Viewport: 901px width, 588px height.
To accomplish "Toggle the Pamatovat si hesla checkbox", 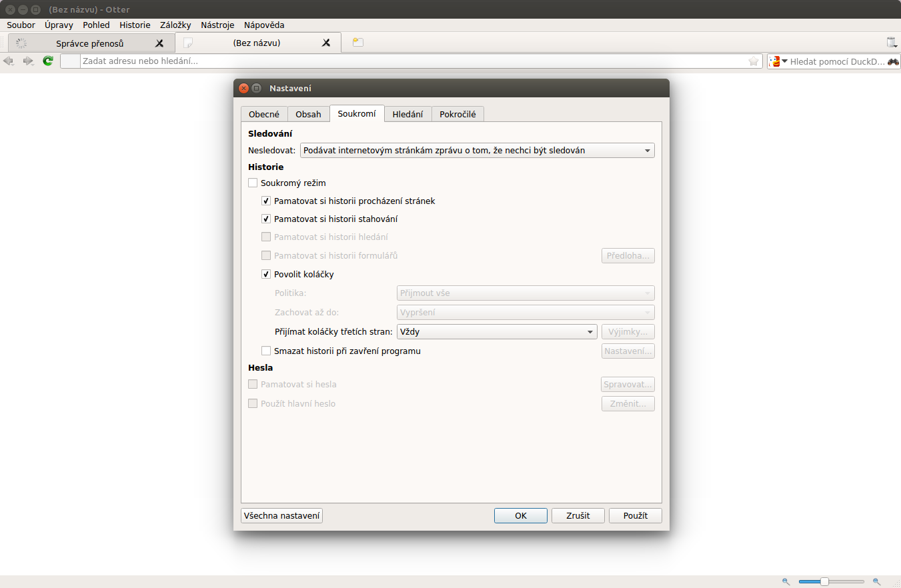I will click(x=253, y=384).
